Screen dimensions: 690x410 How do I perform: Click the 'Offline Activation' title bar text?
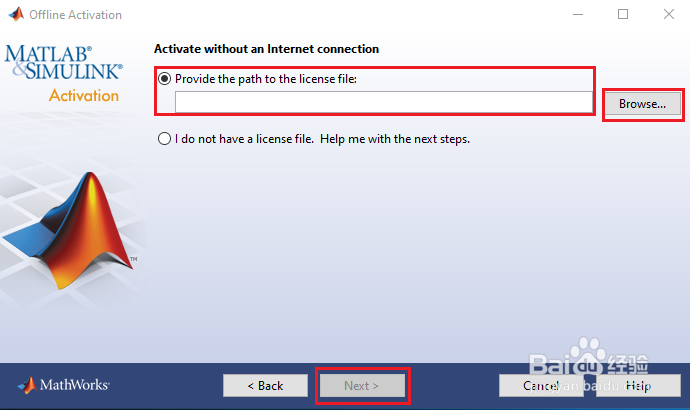tap(76, 15)
